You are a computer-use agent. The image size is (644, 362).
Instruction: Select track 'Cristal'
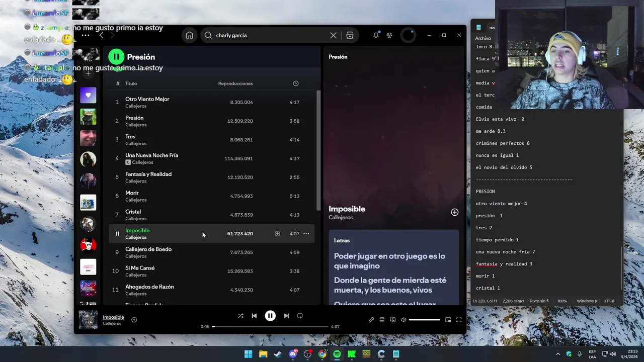pos(212,215)
